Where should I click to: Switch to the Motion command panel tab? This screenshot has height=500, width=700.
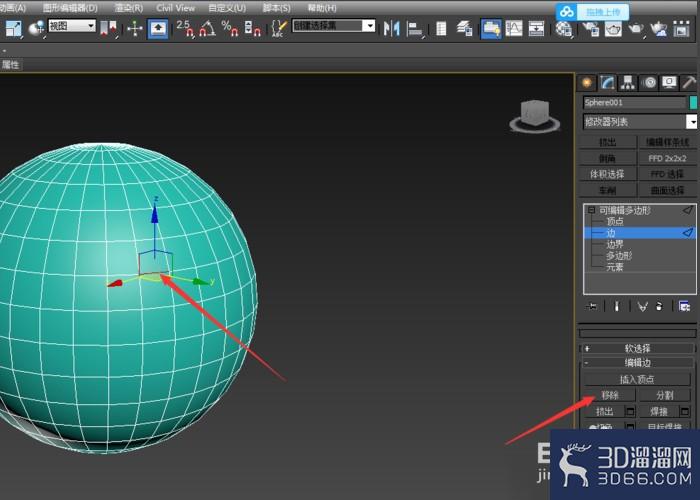point(650,83)
